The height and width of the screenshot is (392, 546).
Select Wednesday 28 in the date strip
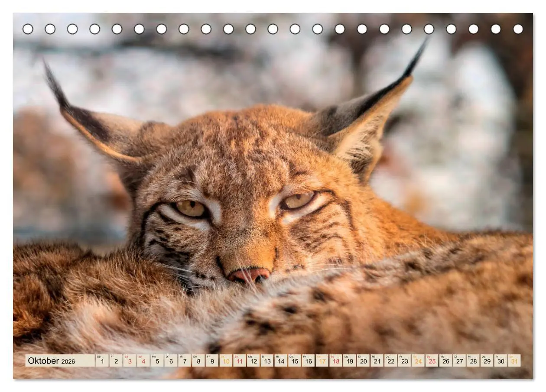(x=474, y=360)
